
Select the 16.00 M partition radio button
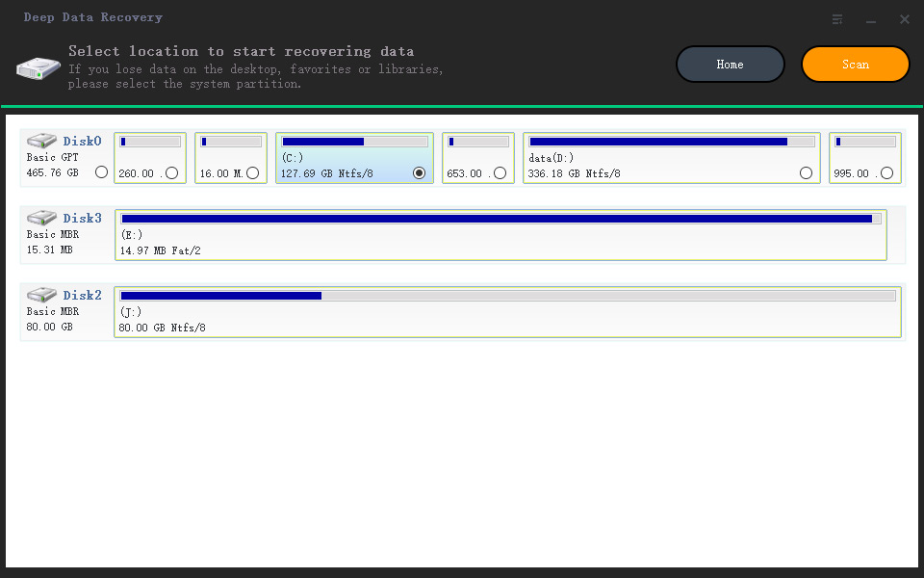pyautogui.click(x=253, y=172)
